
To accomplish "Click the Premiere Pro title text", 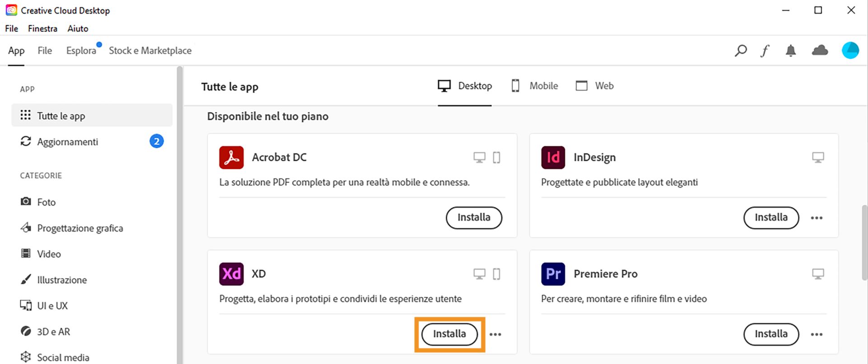I will (605, 274).
